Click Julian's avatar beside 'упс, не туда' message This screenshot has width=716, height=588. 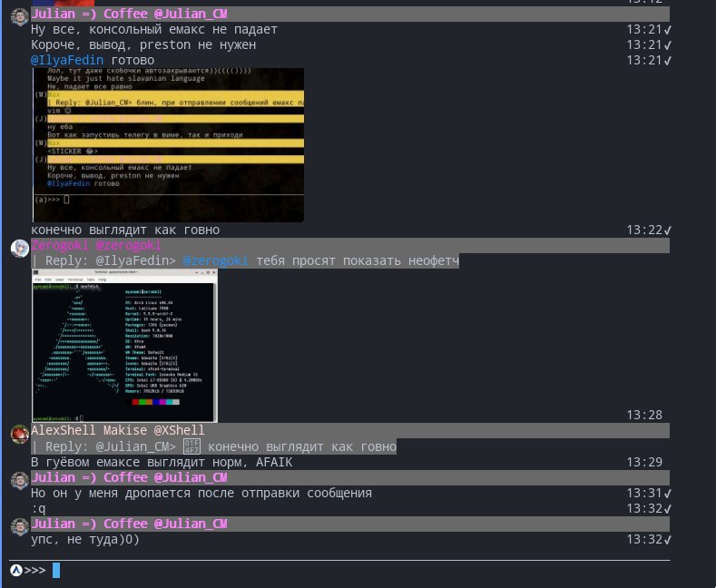[20, 527]
